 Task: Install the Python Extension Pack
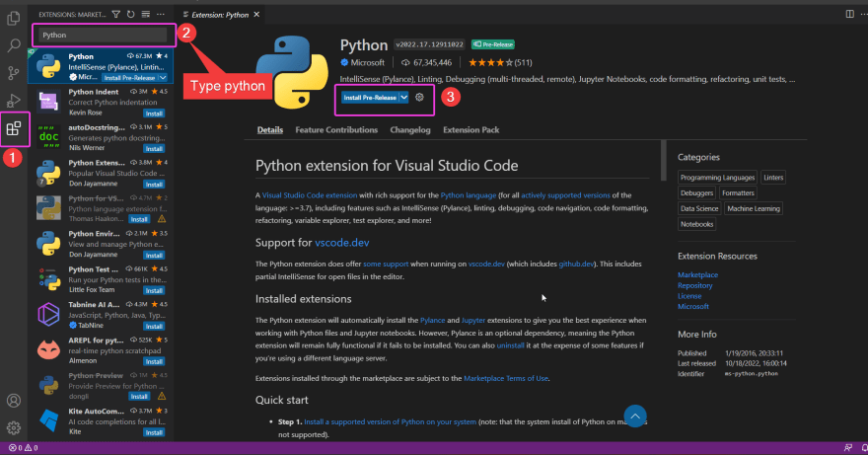point(154,184)
